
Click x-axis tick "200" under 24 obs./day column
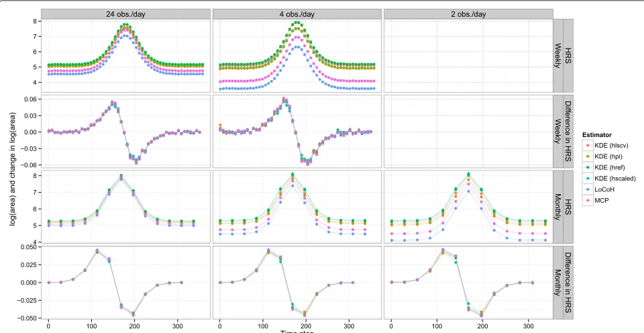[135, 325]
